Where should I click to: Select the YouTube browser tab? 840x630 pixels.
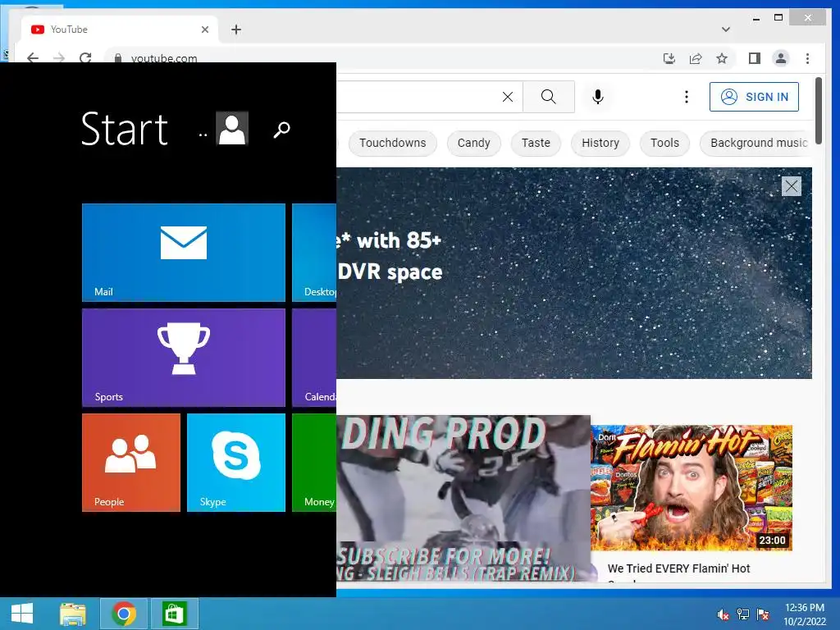coord(119,30)
